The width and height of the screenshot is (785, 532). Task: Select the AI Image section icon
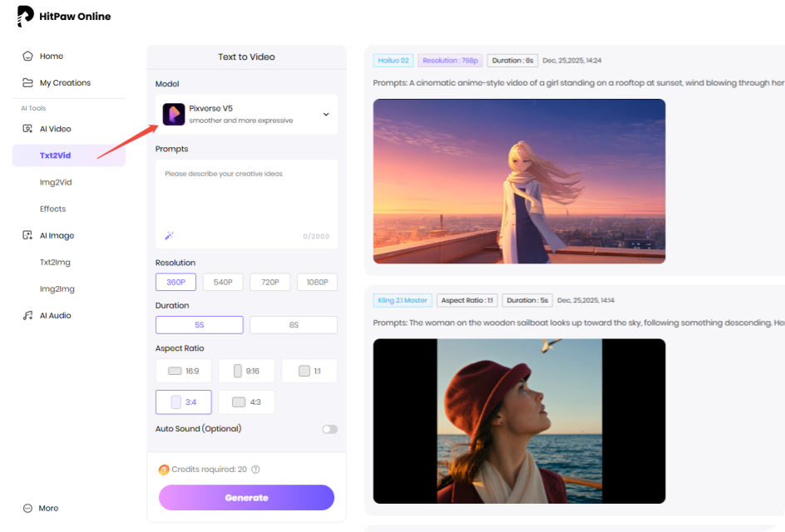coord(27,236)
